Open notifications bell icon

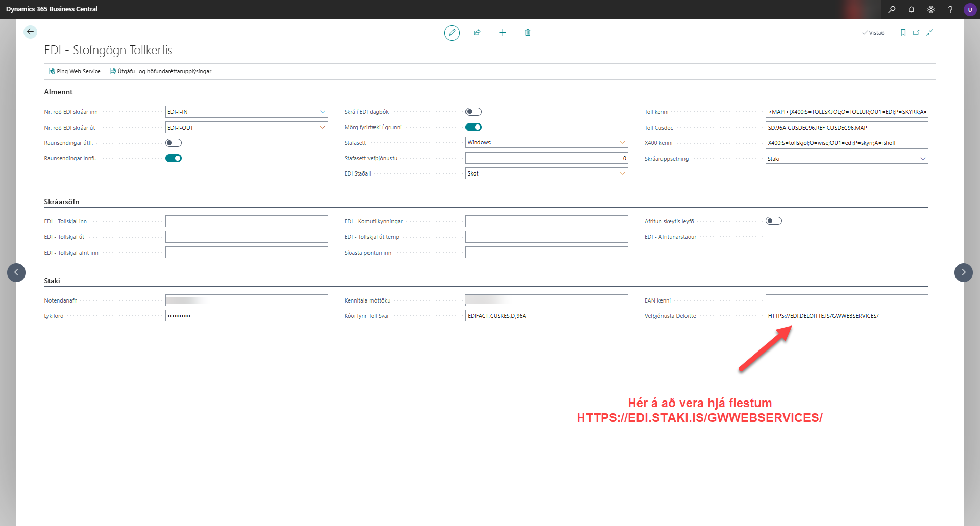coord(912,9)
